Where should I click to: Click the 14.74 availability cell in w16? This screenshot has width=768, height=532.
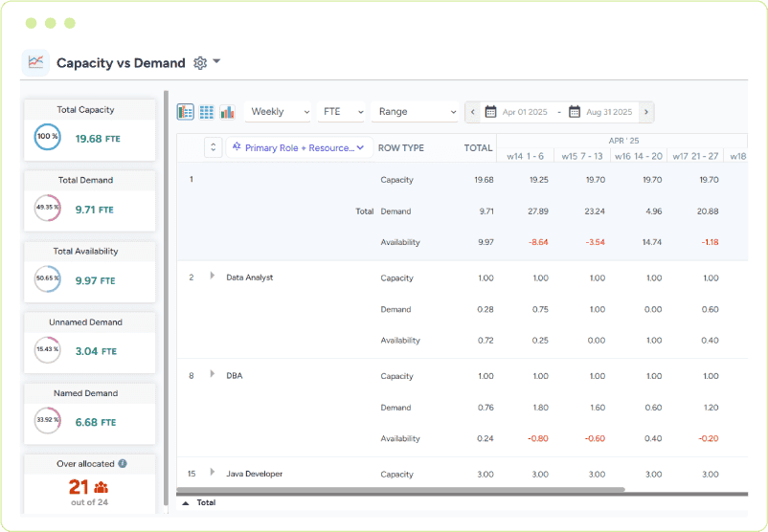tap(652, 242)
